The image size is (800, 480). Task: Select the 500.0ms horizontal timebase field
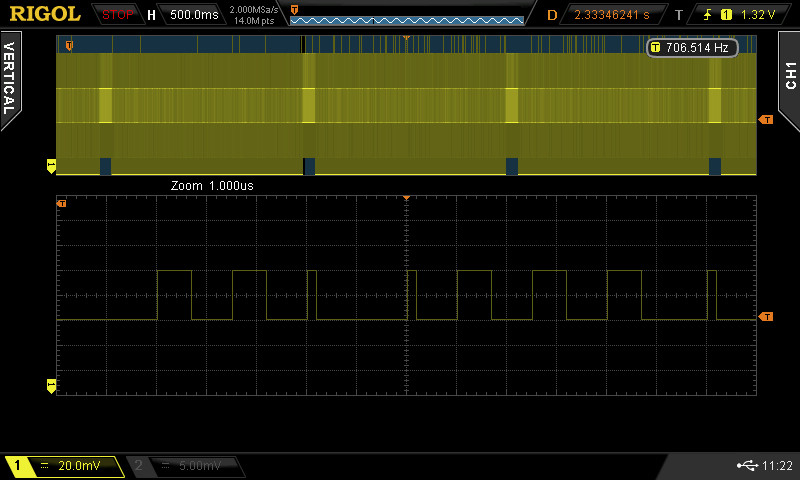193,15
